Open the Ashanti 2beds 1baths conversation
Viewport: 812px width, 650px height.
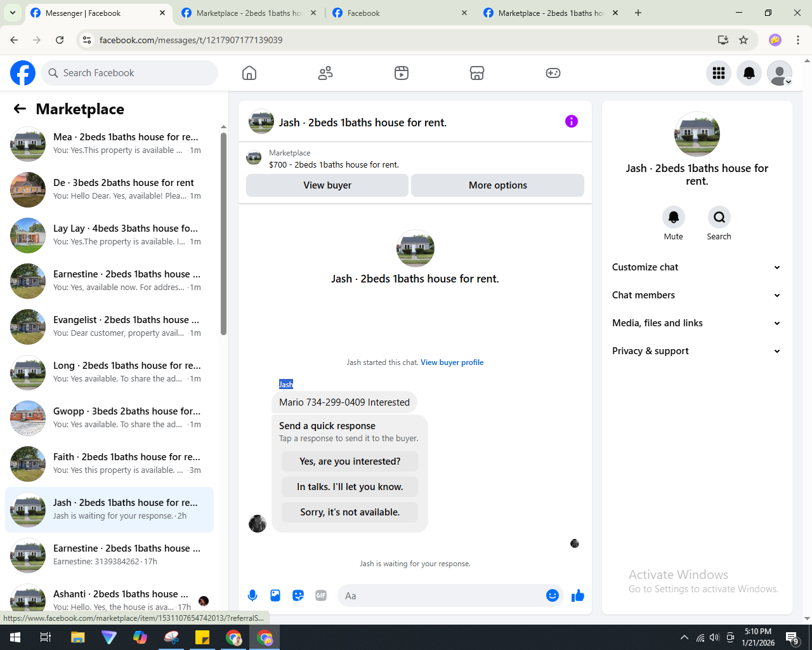click(x=109, y=600)
